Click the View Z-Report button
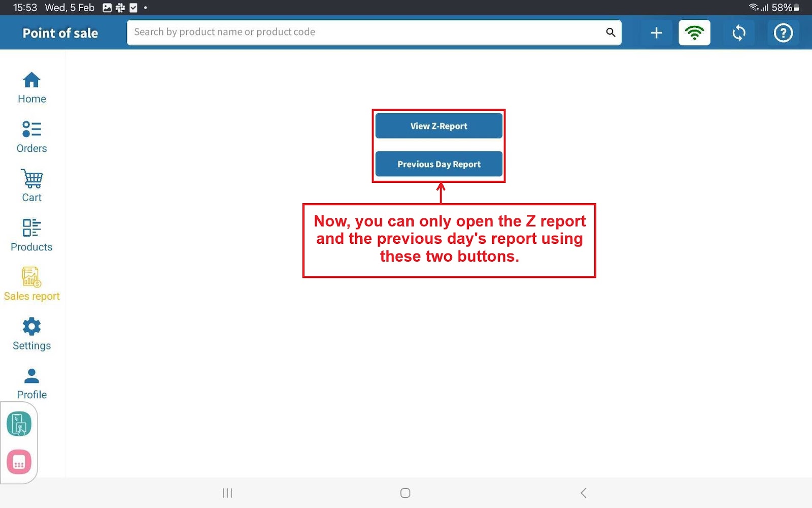812x508 pixels. pyautogui.click(x=438, y=126)
